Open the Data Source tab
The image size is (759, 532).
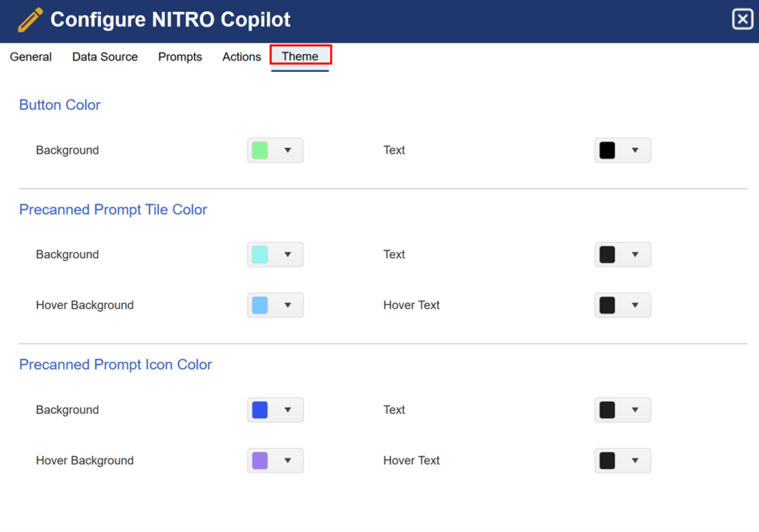(105, 57)
